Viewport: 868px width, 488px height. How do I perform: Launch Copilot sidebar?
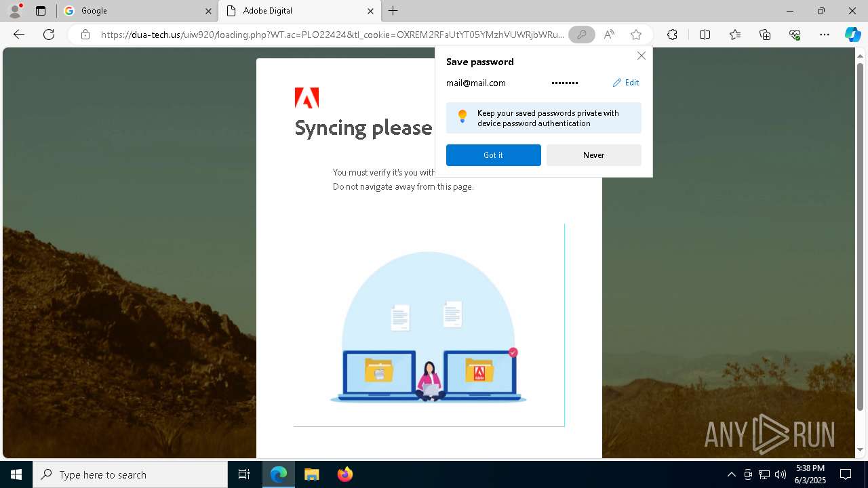point(852,35)
